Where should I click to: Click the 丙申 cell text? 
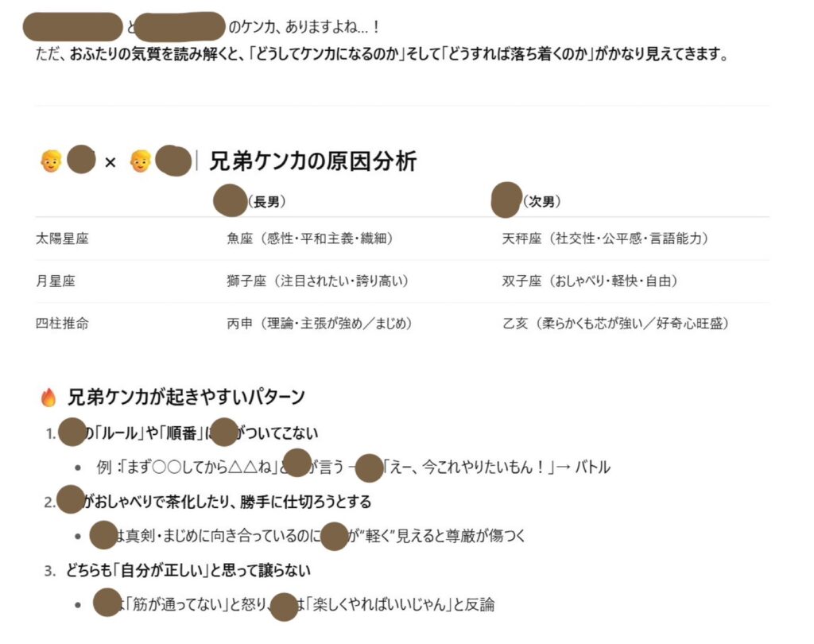(320, 324)
